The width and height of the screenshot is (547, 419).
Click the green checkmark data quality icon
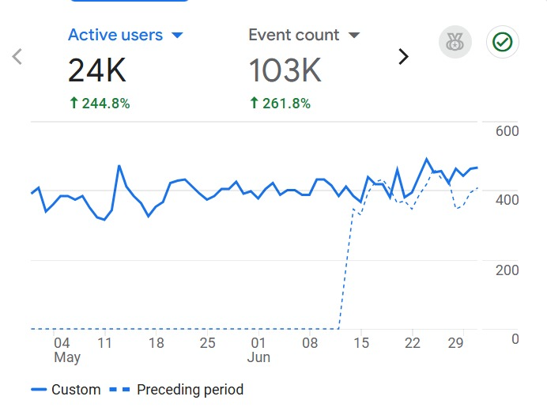[x=502, y=42]
